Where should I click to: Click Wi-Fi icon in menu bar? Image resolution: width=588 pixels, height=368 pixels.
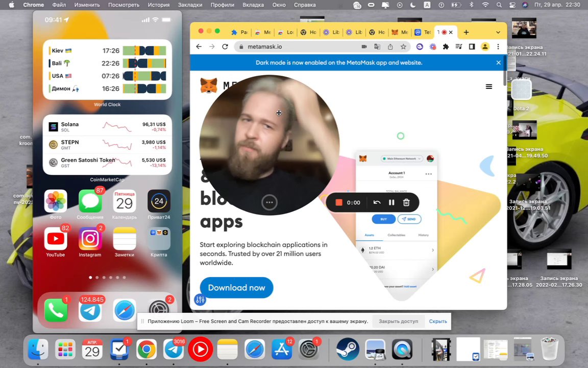pyautogui.click(x=485, y=5)
